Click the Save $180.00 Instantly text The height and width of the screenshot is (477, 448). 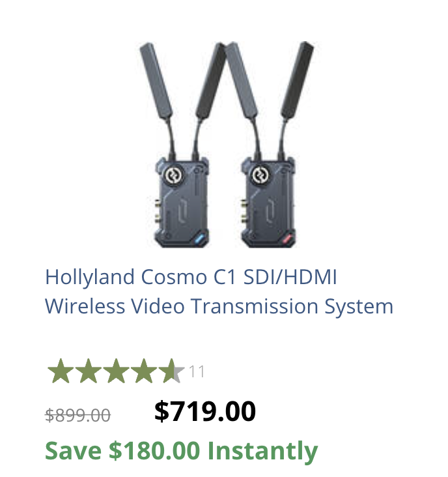pyautogui.click(x=182, y=451)
